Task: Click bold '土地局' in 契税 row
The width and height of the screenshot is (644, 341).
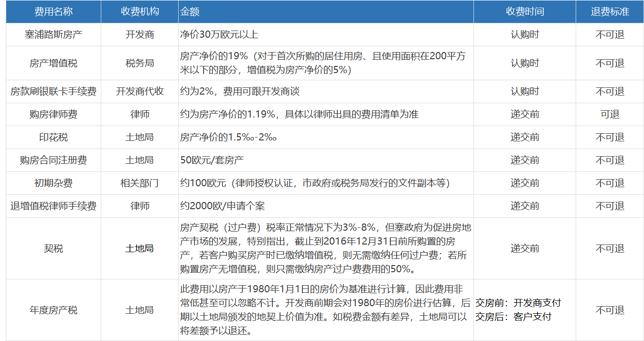Action: [x=140, y=248]
